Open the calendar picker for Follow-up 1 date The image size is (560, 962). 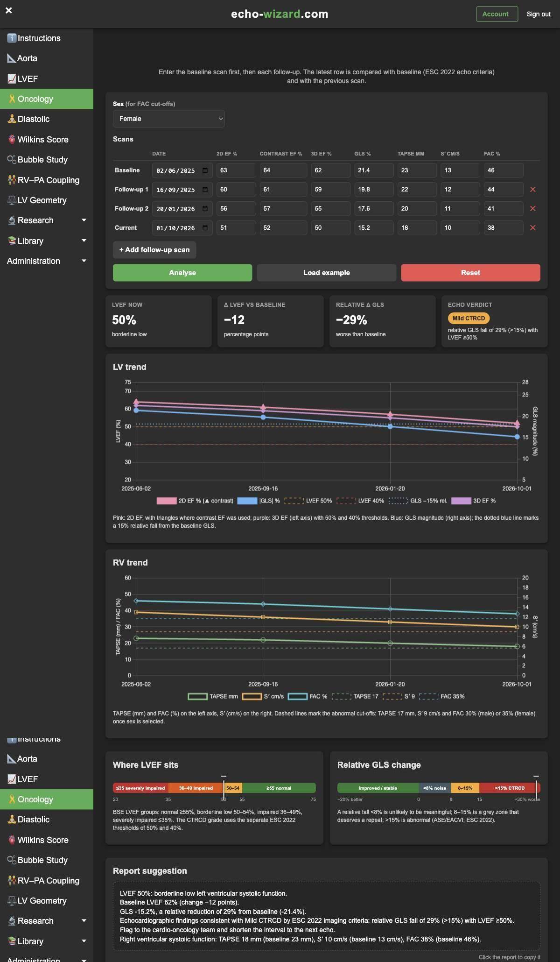205,190
